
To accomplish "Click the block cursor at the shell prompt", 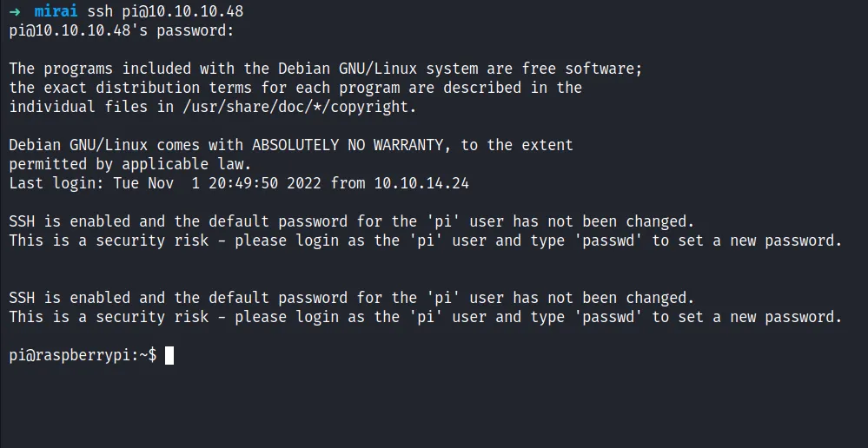I will point(169,355).
